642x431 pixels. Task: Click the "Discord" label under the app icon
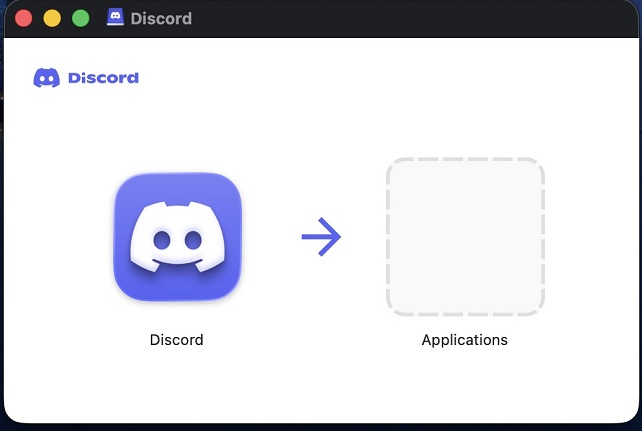[176, 340]
